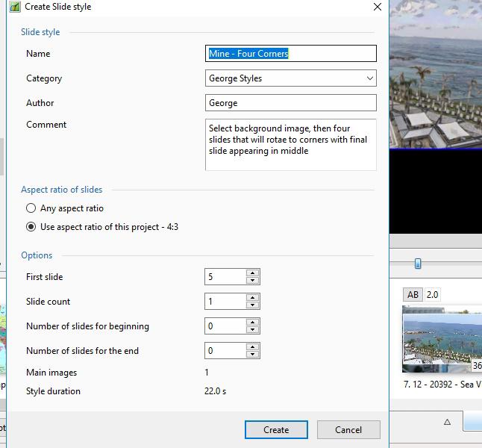Image resolution: width=482 pixels, height=448 pixels.
Task: Click the AB transition button on slide
Action: click(x=413, y=295)
